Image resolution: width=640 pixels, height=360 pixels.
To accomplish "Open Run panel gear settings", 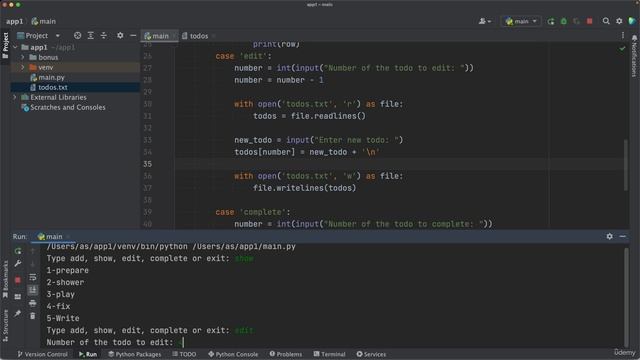I will 609,236.
